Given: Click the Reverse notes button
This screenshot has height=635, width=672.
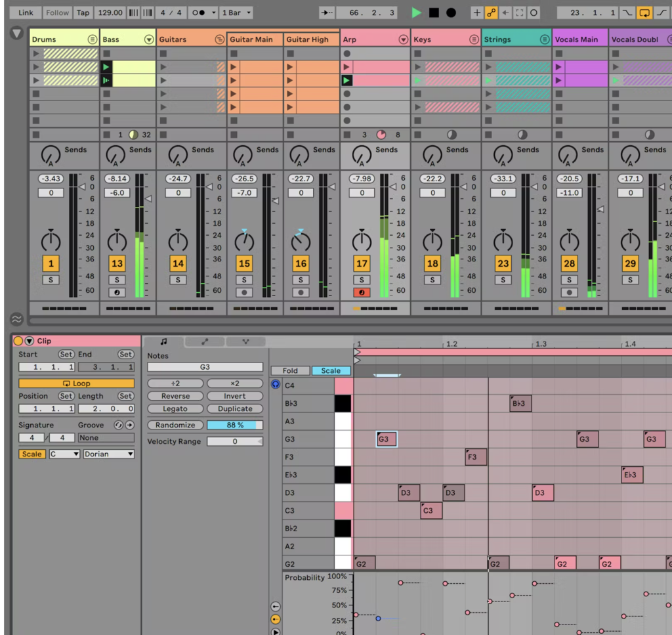Looking at the screenshot, I should pos(175,396).
